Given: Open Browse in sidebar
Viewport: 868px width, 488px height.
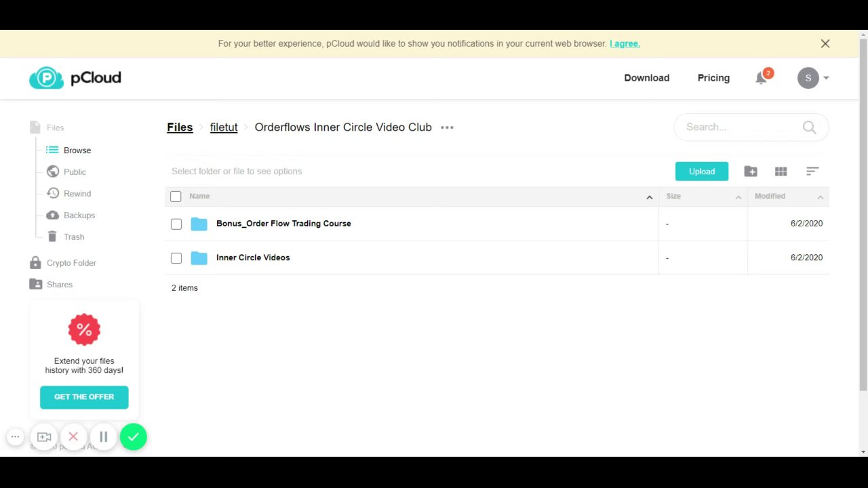Looking at the screenshot, I should [68, 150].
